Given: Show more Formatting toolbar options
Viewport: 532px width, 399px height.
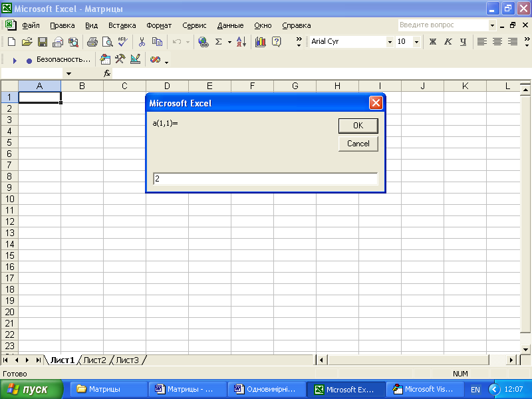Looking at the screenshot, I should point(527,42).
